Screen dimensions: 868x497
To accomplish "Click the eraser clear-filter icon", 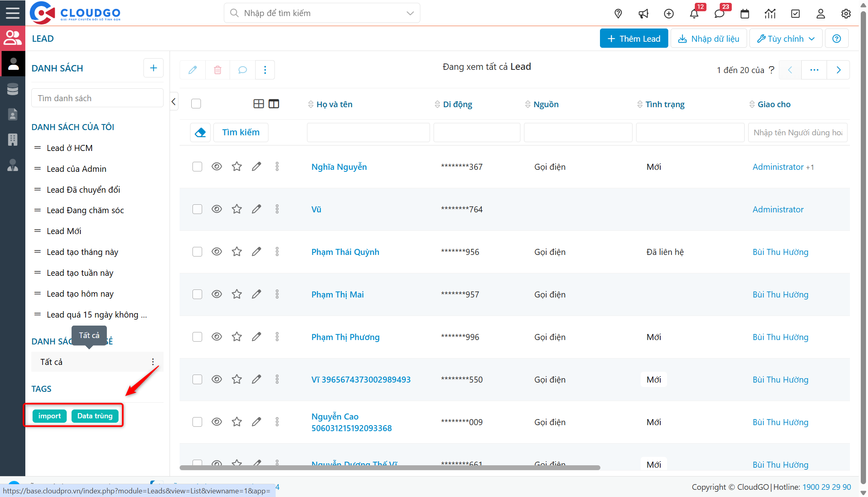I will [200, 132].
